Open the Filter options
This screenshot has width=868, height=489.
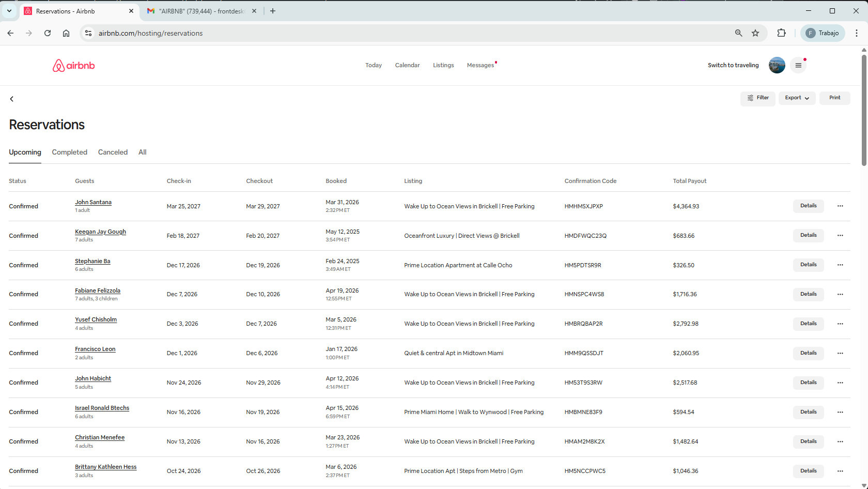(758, 98)
